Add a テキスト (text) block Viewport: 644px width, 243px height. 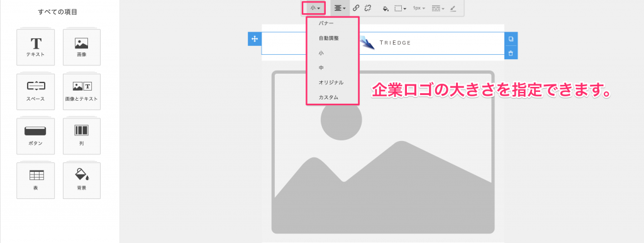pos(36,47)
